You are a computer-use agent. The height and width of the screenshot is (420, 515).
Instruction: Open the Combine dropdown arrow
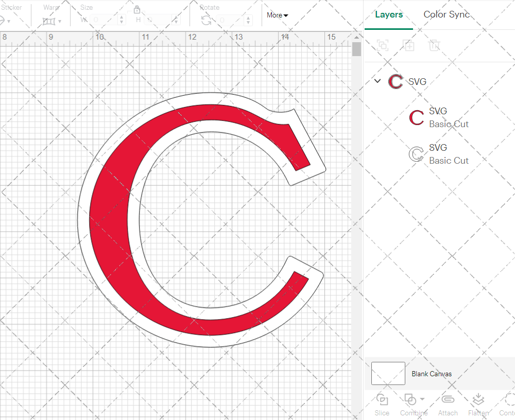(x=422, y=399)
